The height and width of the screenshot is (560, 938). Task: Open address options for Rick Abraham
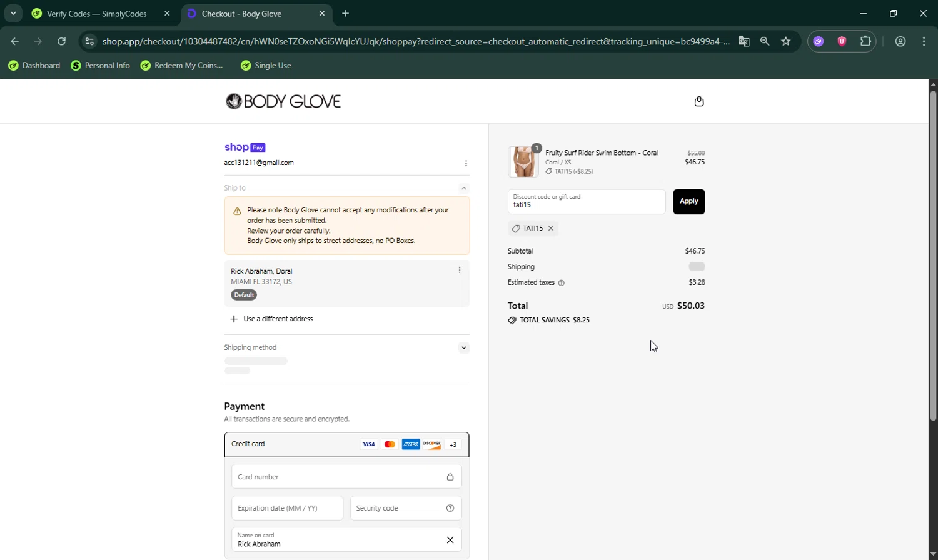[x=460, y=271]
